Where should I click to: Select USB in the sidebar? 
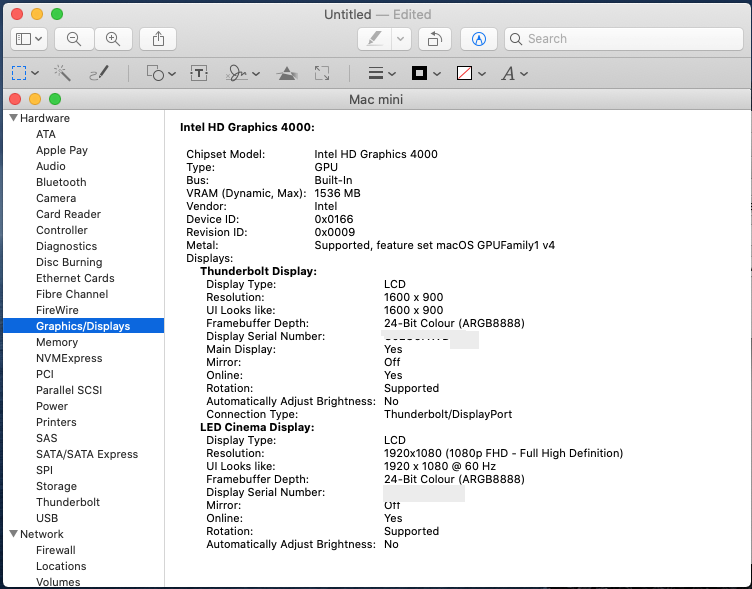pos(47,518)
